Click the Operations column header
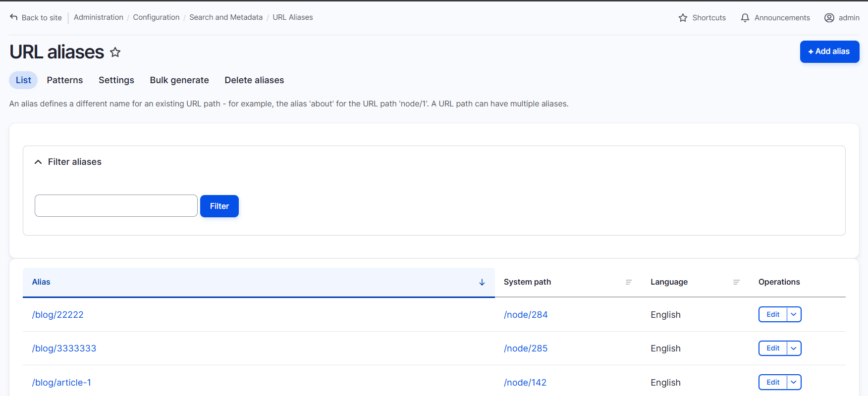 [779, 282]
